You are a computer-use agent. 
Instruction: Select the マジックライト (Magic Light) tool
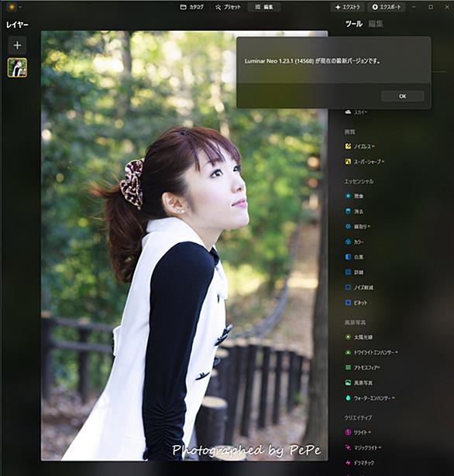click(363, 447)
